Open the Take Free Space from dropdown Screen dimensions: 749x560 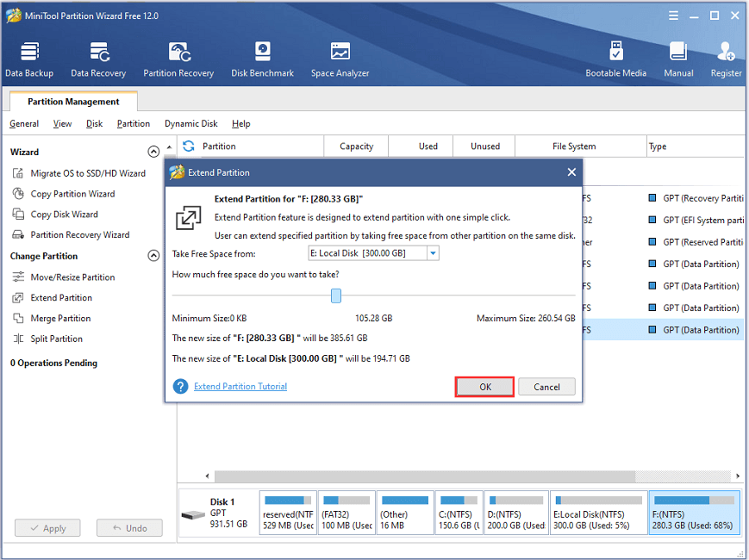pyautogui.click(x=433, y=253)
